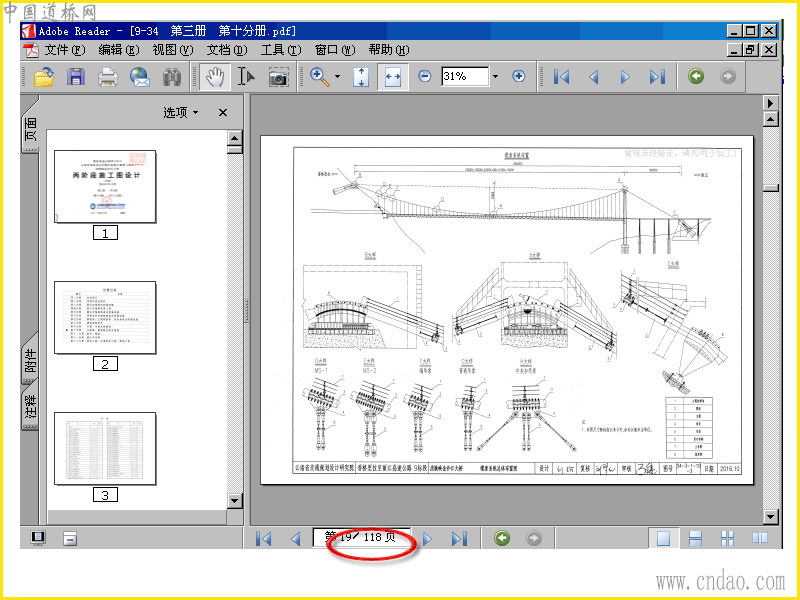Image resolution: width=800 pixels, height=600 pixels.
Task: Enable continuous page layout view
Action: (695, 539)
